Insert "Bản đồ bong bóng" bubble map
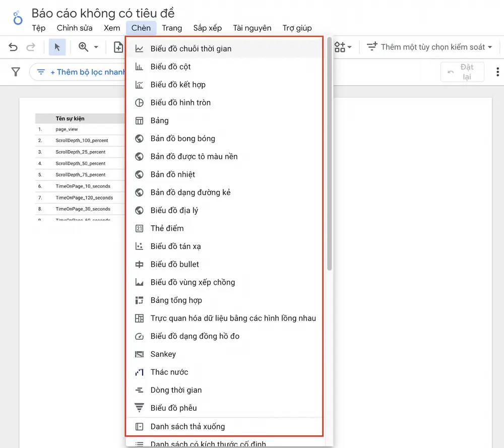Viewport: 504px width, 448px height. click(224, 139)
